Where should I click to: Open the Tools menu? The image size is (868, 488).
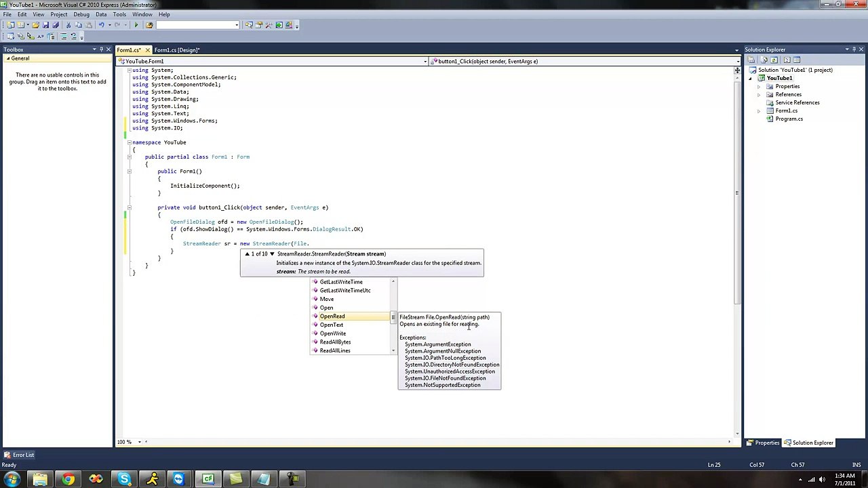[119, 14]
